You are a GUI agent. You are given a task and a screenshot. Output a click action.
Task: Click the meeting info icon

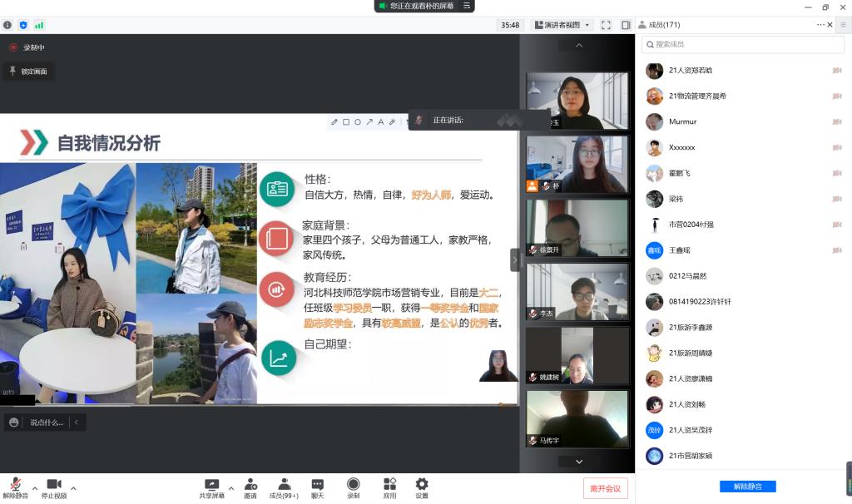click(7, 25)
